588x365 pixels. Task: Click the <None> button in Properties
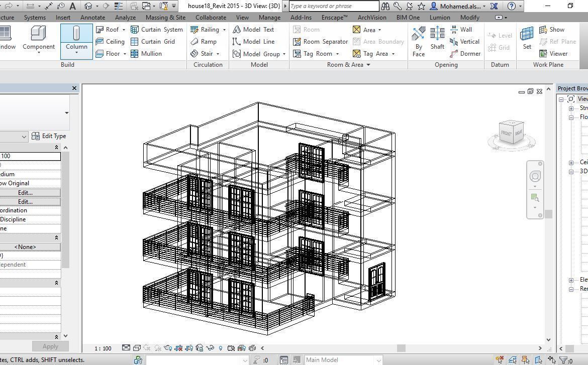pyautogui.click(x=25, y=247)
